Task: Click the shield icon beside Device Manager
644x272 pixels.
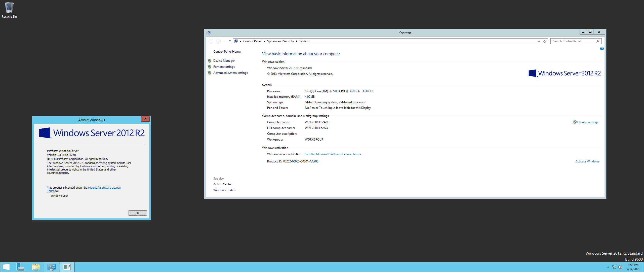Action: click(x=210, y=61)
